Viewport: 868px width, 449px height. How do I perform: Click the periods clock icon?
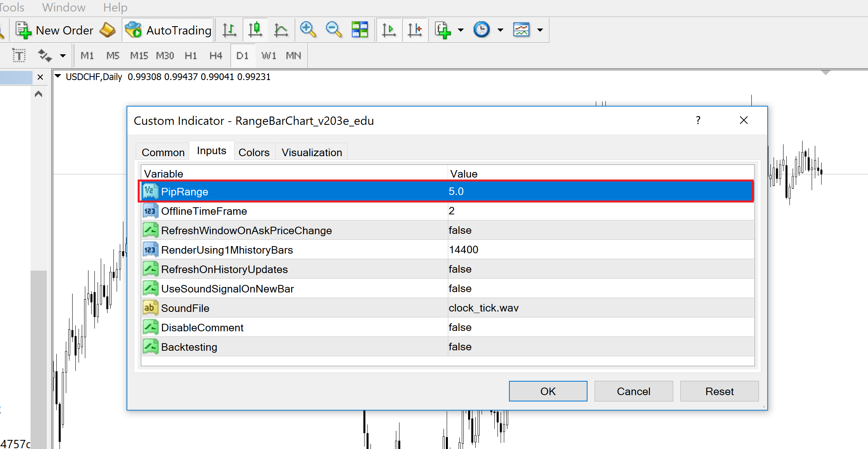click(482, 30)
